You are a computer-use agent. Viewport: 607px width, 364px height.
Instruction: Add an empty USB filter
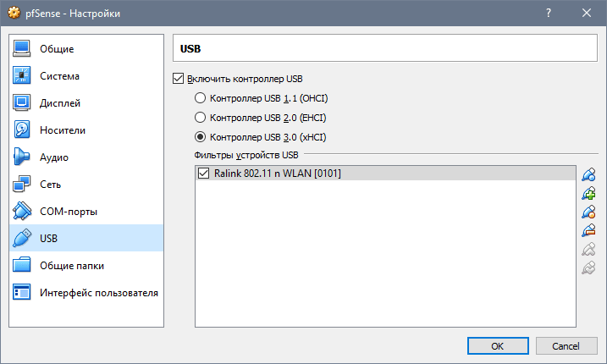[588, 174]
